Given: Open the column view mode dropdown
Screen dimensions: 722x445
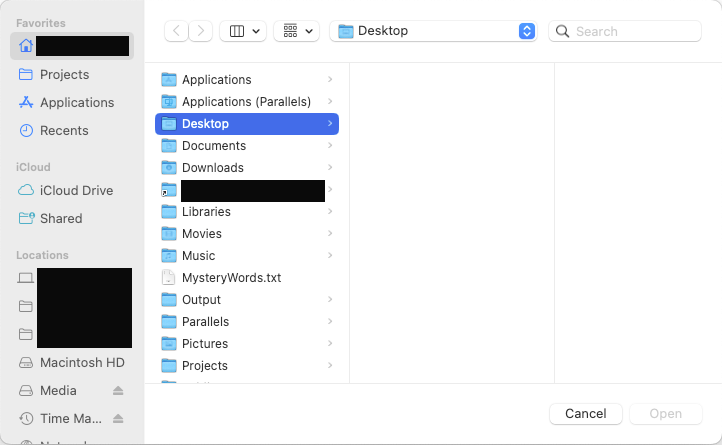Looking at the screenshot, I should click(x=243, y=31).
